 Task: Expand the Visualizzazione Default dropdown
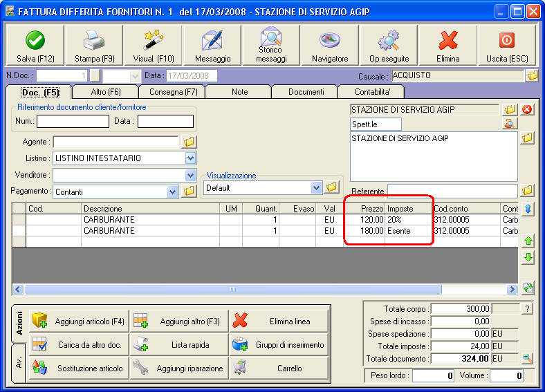click(x=316, y=188)
